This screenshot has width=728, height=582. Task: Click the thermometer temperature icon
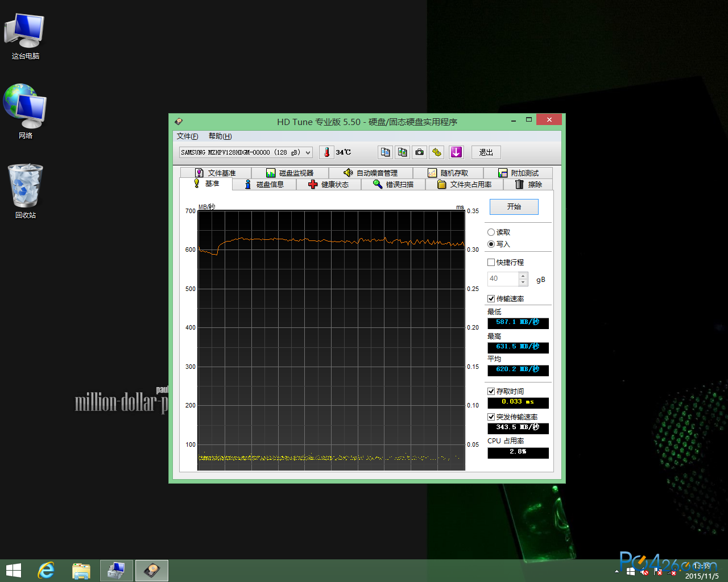[326, 152]
